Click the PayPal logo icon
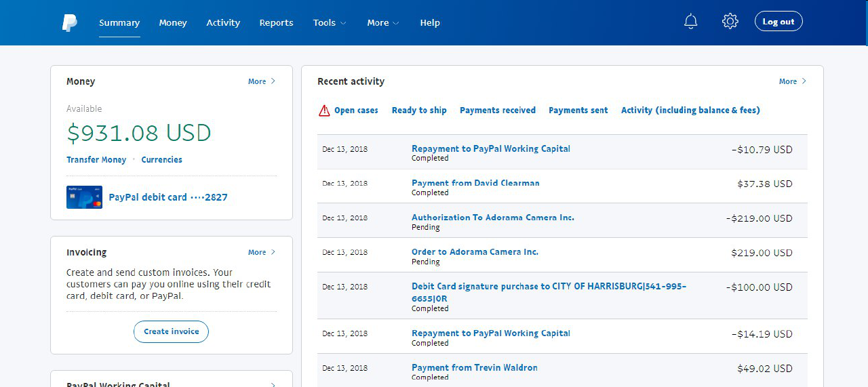868x387 pixels. pos(70,22)
